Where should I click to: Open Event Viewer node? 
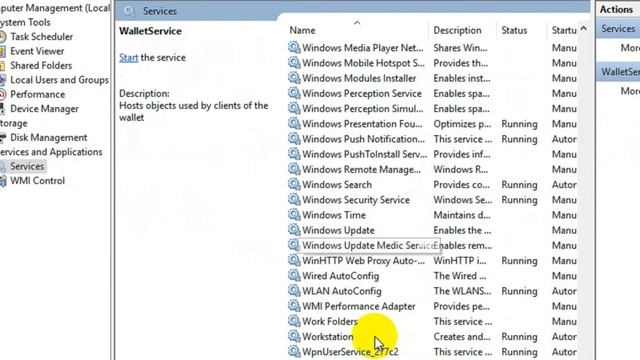point(37,51)
